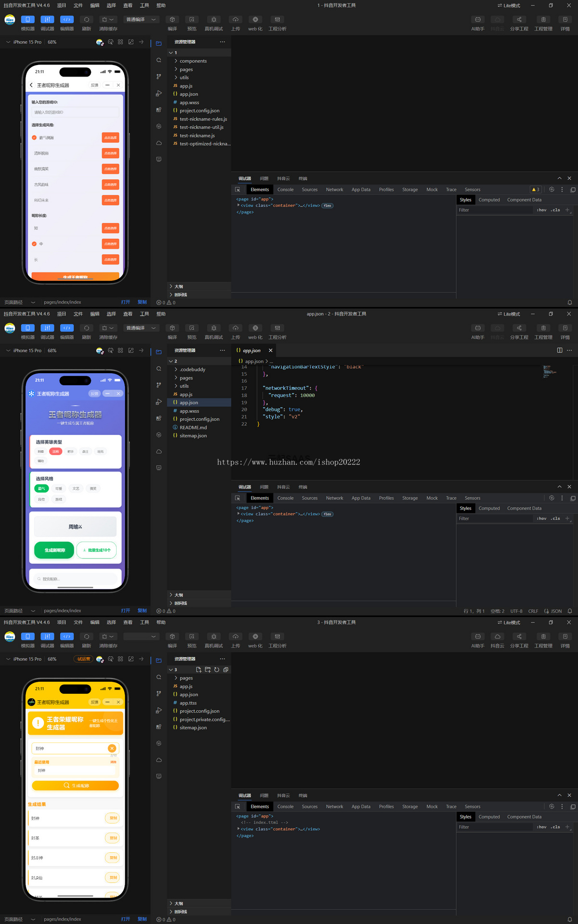Select 霸气侧漏 radio in project 1 simulator

pos(34,138)
